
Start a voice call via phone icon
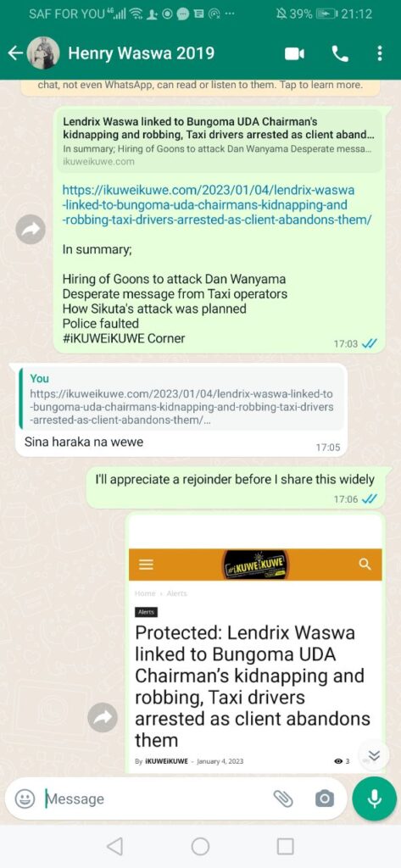click(339, 53)
